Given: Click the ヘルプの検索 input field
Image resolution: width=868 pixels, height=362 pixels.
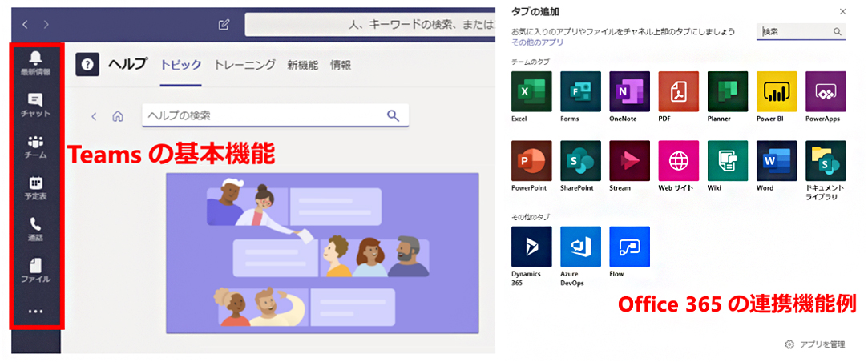Looking at the screenshot, I should (x=275, y=115).
